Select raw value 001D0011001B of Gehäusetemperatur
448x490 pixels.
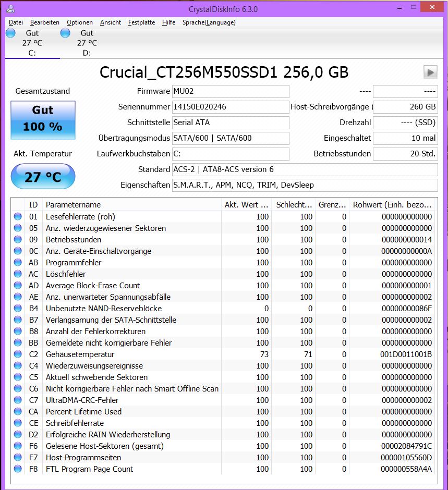tap(406, 354)
